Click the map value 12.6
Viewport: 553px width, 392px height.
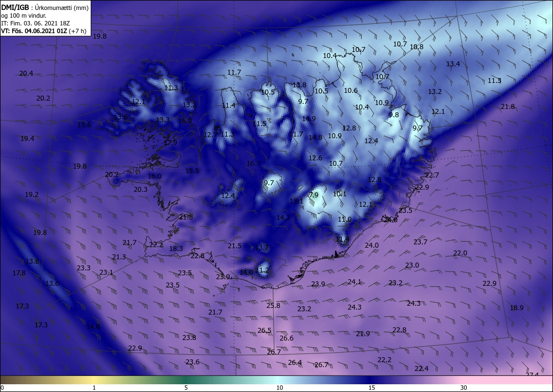coord(315,158)
